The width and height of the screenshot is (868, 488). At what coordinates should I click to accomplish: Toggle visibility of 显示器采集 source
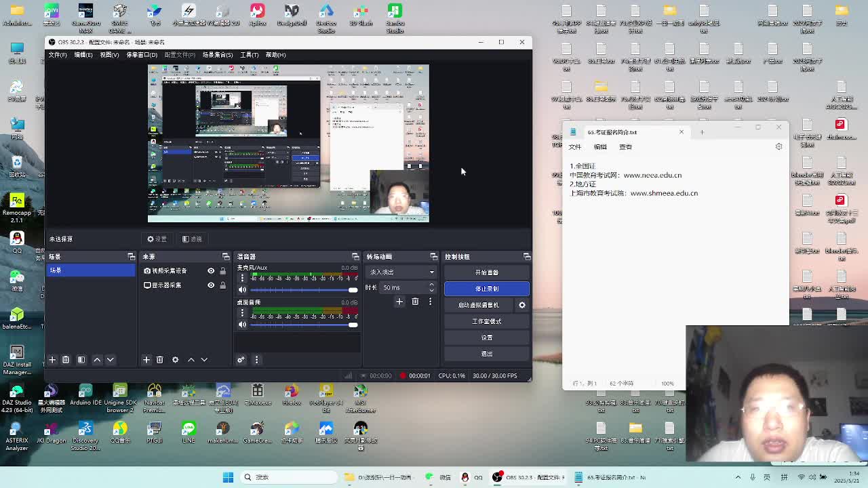(211, 285)
